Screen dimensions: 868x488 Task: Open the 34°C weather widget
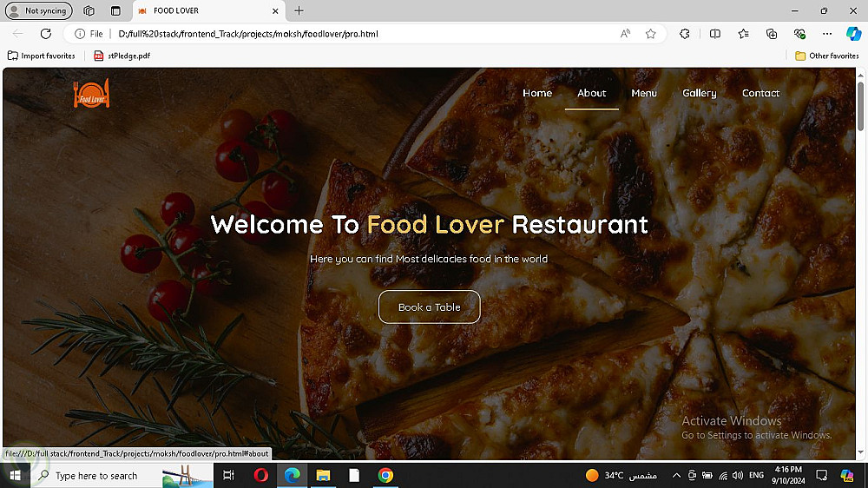(621, 475)
